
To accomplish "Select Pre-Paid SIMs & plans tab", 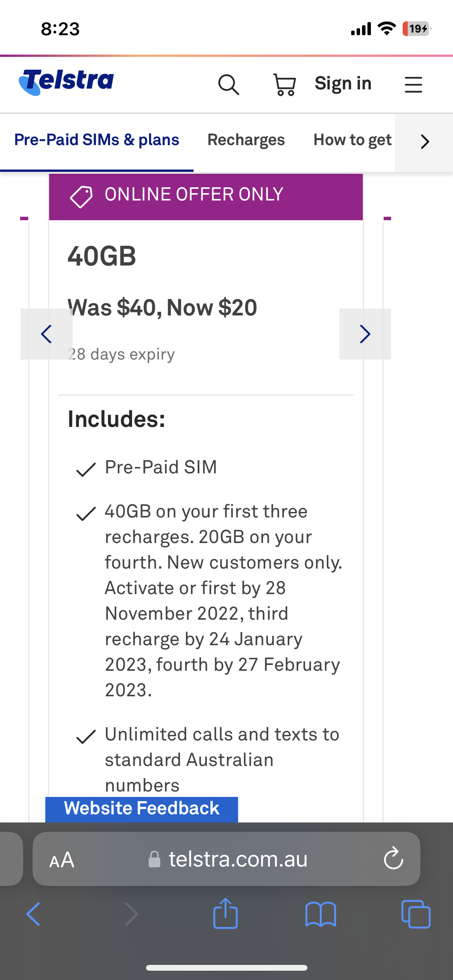I will (96, 140).
